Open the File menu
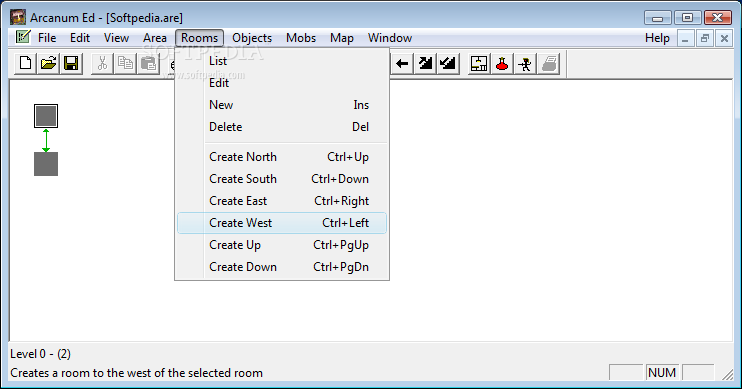Viewport: 742px width, 389px height. point(47,38)
